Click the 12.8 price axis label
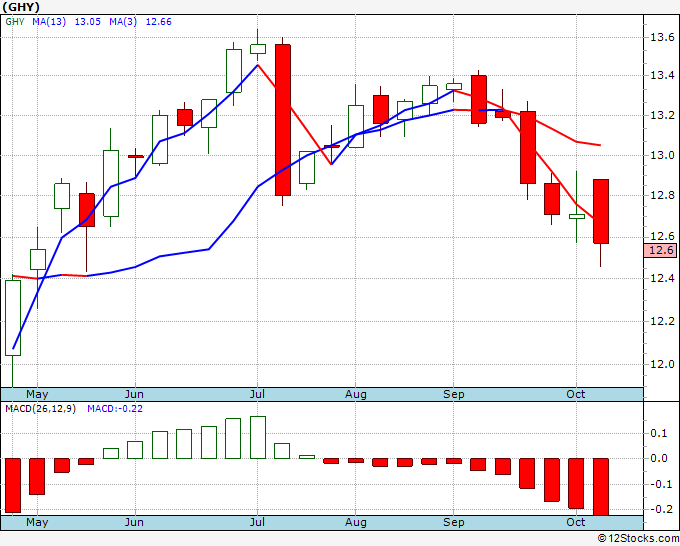Image resolution: width=680 pixels, height=546 pixels. pos(662,195)
